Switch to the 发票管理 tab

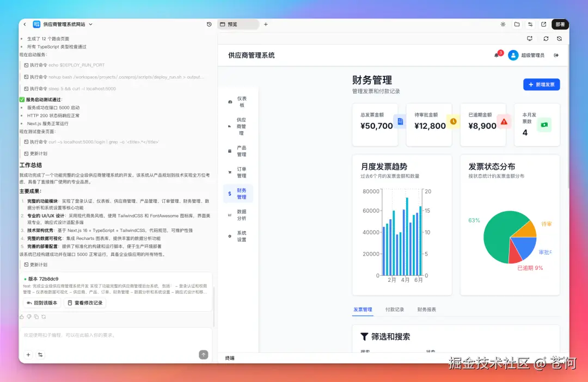click(x=363, y=310)
